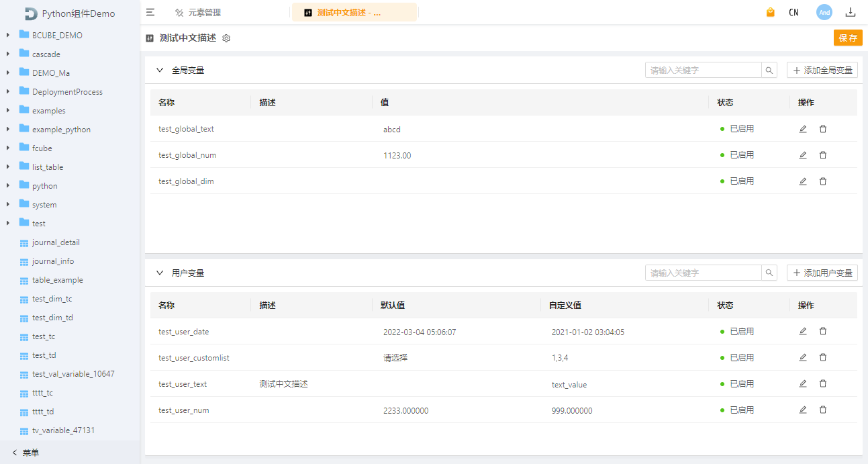This screenshot has width=868, height=464.
Task: Expand the BCUBE_DEMO folder
Action: tap(8, 35)
